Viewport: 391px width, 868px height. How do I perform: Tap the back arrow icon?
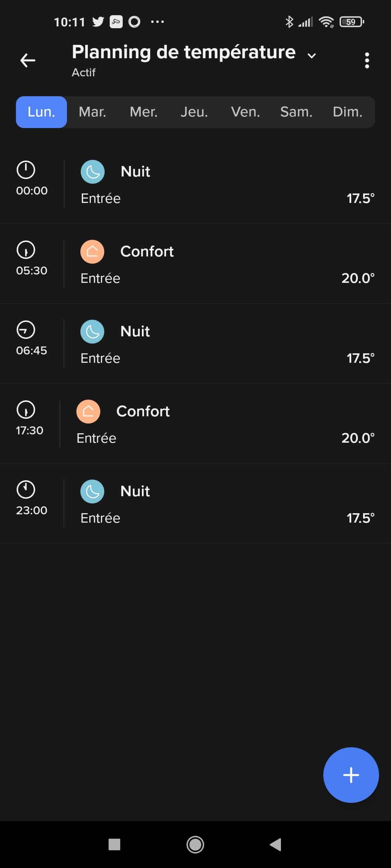28,60
